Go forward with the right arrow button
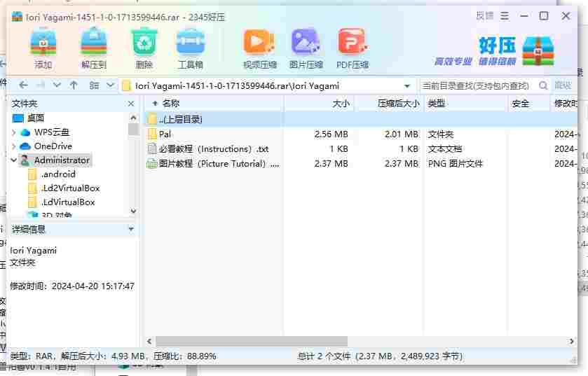 tap(41, 85)
